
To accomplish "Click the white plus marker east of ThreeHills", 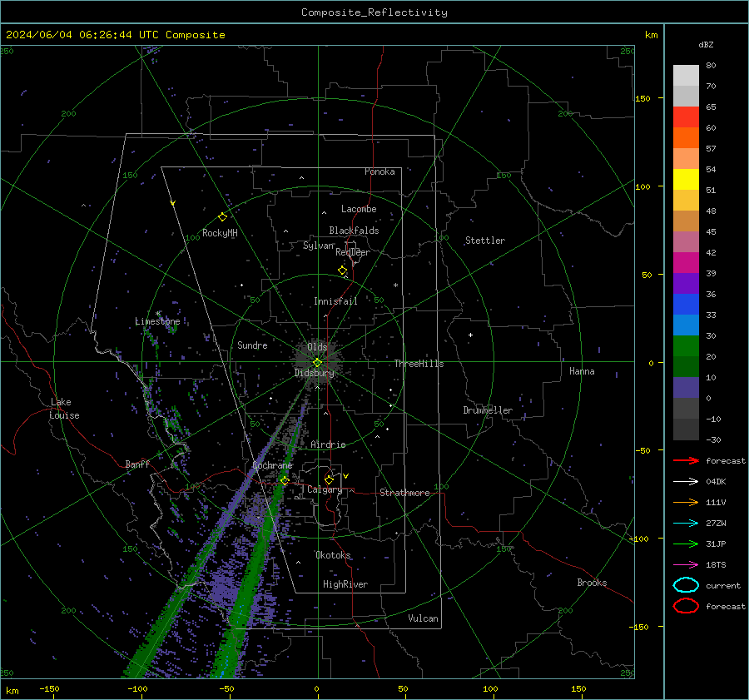I will pos(470,335).
